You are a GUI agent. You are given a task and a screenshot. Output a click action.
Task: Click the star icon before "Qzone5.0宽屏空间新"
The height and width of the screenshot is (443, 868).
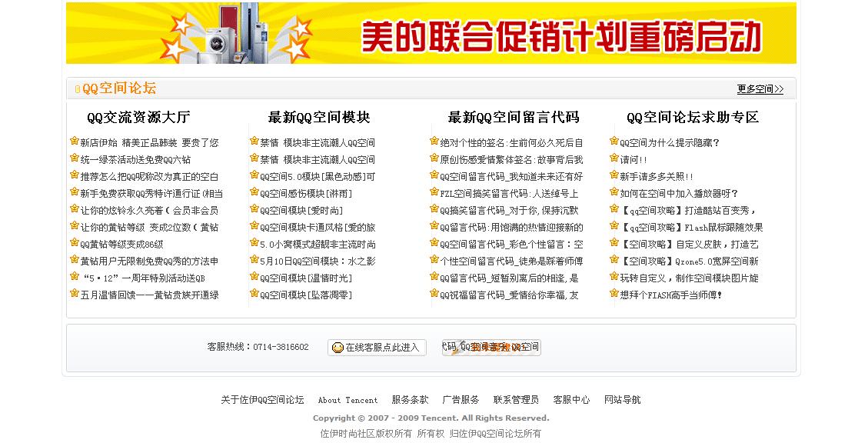pos(614,260)
